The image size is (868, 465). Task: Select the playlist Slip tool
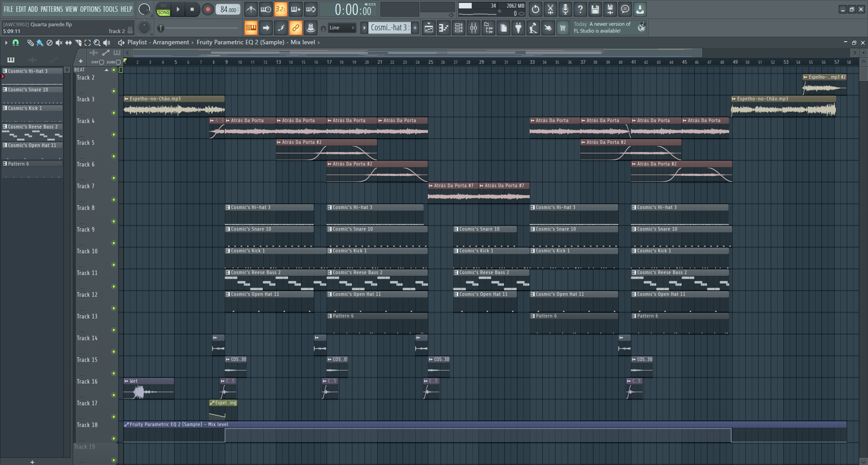tap(68, 43)
